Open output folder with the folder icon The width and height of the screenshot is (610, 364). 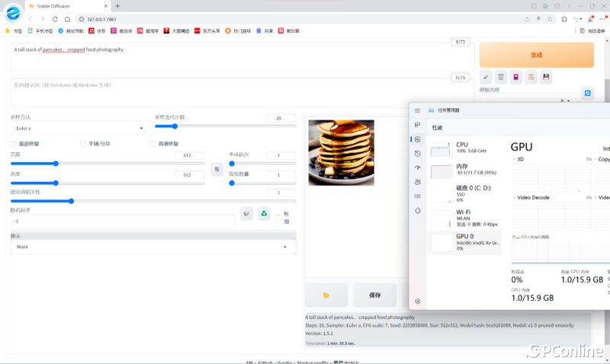point(326,295)
